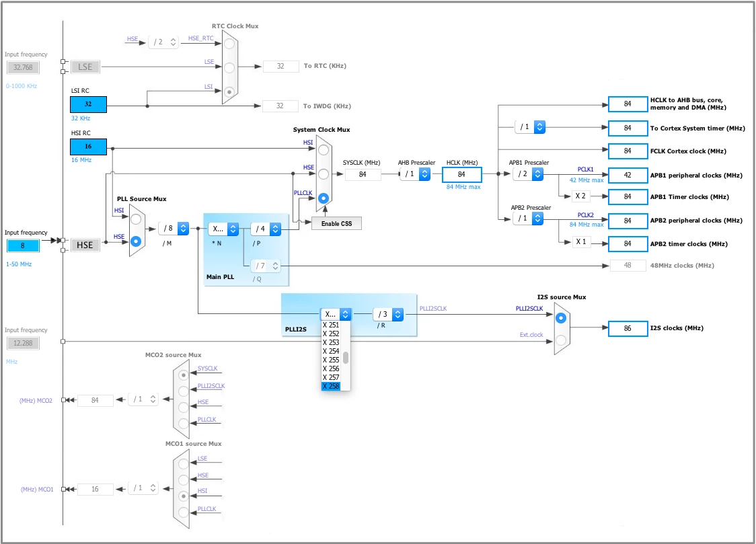
Task: Select LSI radio in RTC Clock Mux
Action: [x=229, y=91]
